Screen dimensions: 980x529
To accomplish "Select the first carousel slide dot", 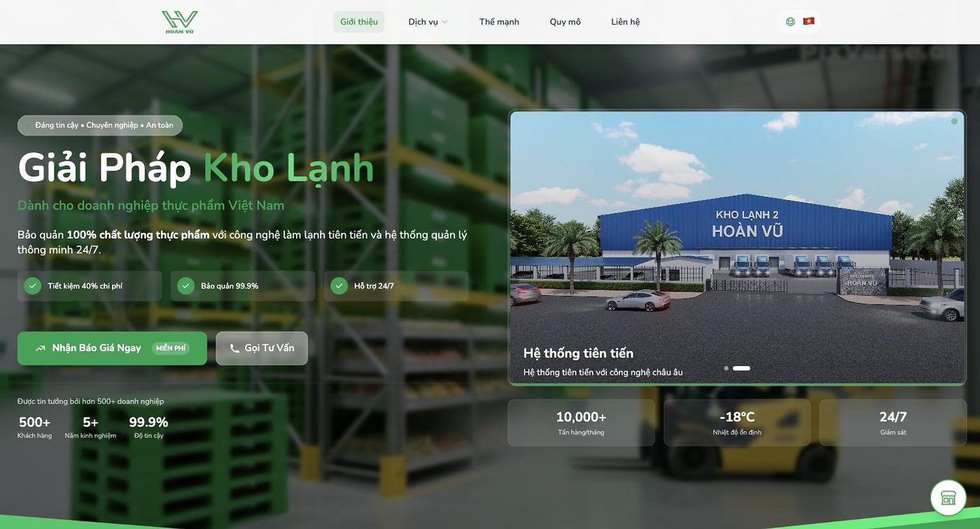I will tap(726, 368).
